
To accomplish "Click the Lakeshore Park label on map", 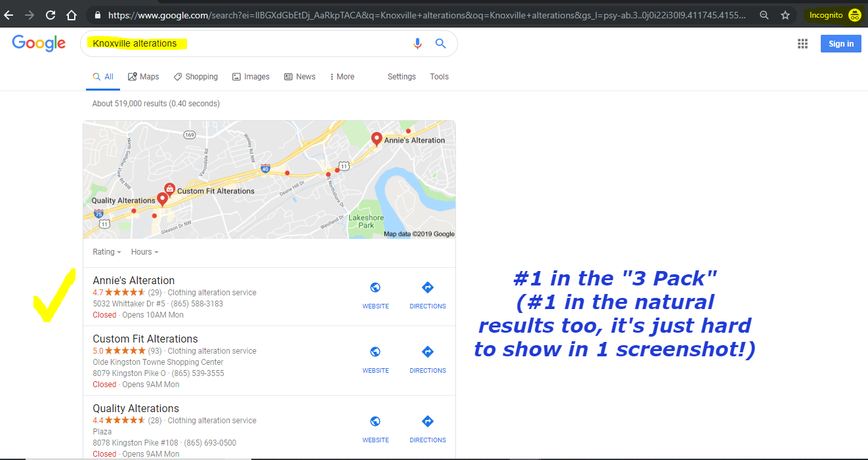I will pos(366,221).
